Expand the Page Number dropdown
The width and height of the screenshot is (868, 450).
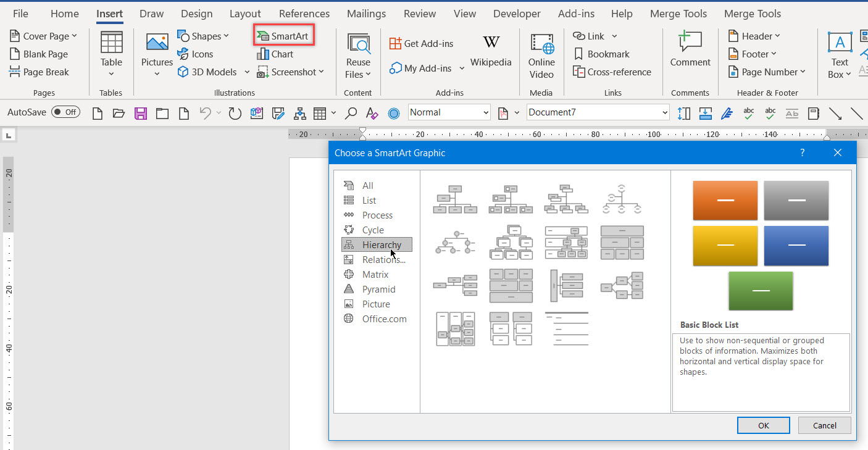[803, 72]
